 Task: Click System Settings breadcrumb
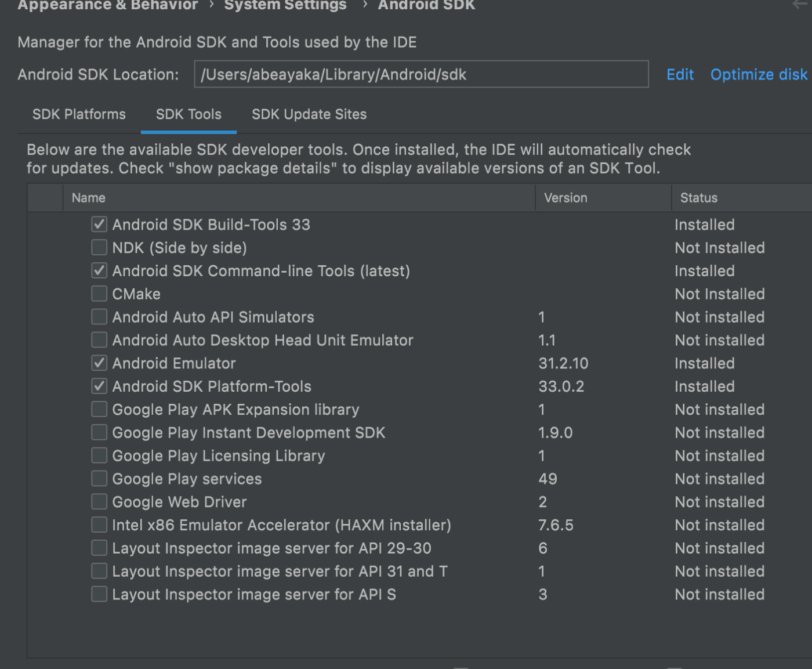tap(285, 5)
